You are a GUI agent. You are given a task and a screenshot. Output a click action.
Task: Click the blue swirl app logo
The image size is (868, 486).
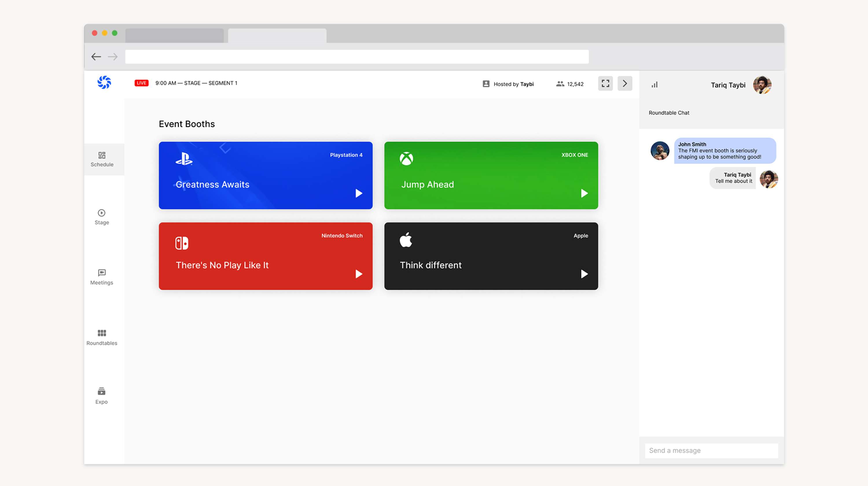[x=104, y=82]
